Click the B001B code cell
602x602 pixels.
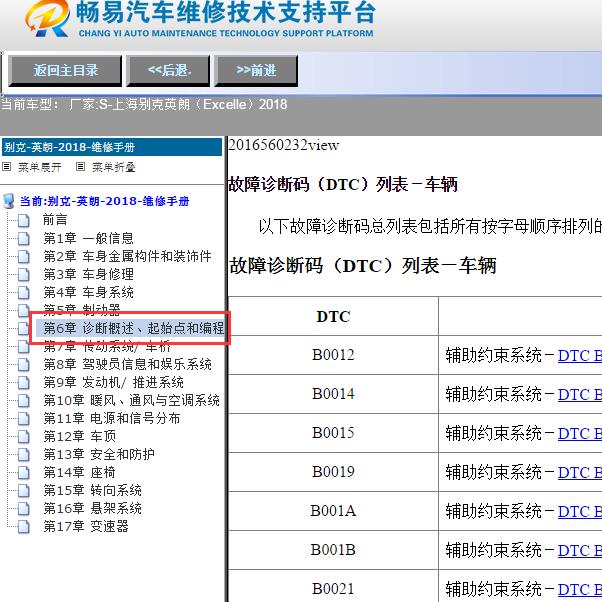click(333, 550)
